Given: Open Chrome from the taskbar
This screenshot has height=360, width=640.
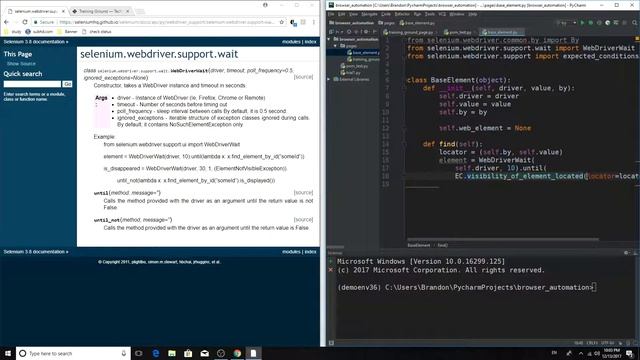Looking at the screenshot, I should point(237,353).
